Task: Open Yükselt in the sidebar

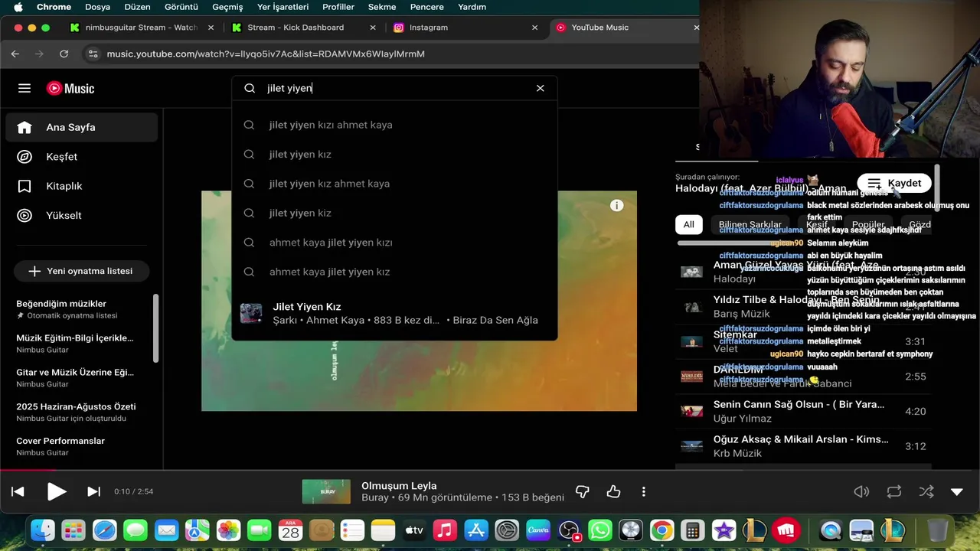Action: [x=81, y=215]
